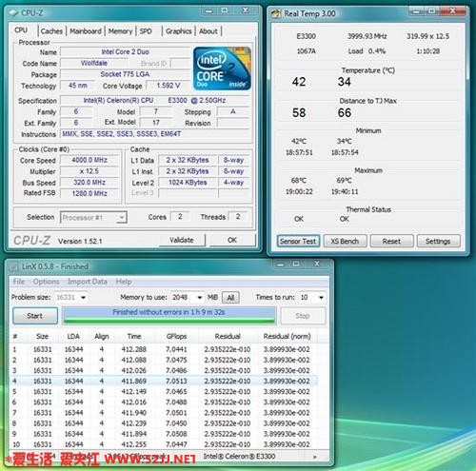Select LinX result row 10 with 7.0447 GFlops
The width and height of the screenshot is (476, 471).
click(164, 444)
